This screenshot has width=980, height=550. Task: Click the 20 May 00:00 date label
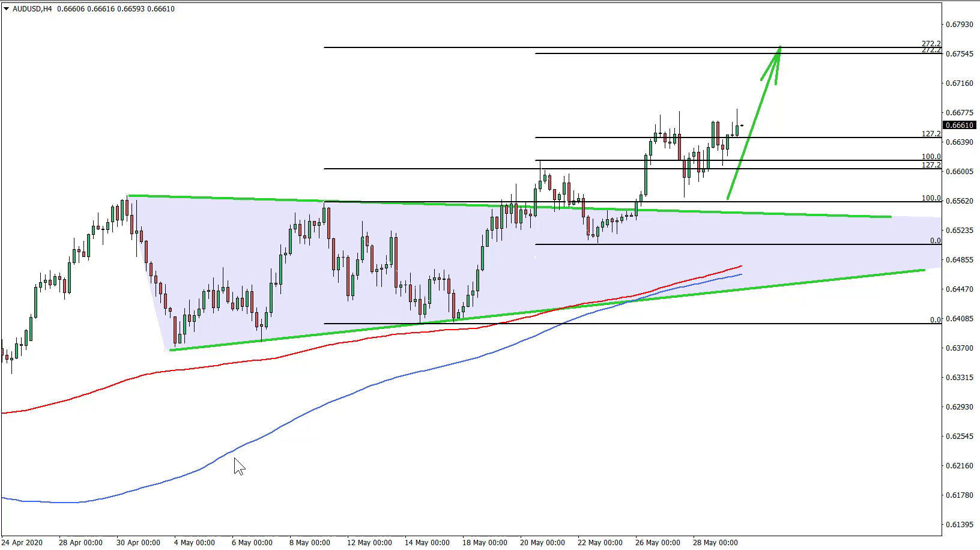542,543
